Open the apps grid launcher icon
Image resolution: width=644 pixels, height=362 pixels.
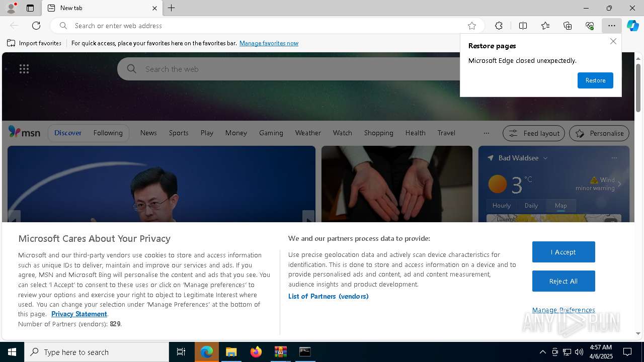point(24,69)
